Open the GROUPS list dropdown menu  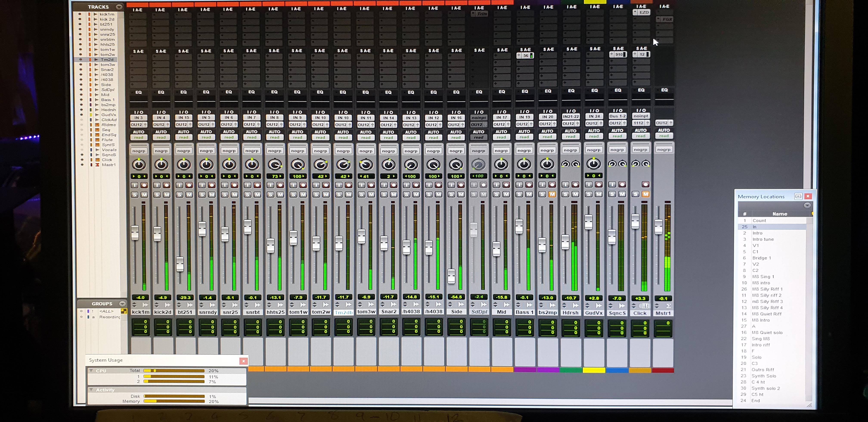[x=122, y=303]
